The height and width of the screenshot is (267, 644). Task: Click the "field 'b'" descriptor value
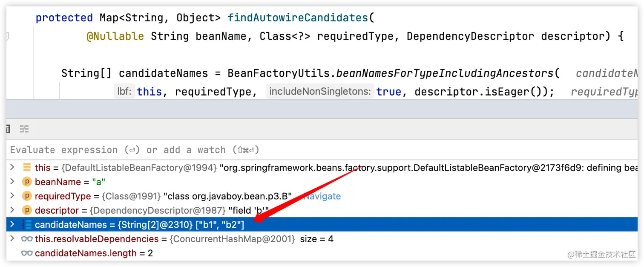point(249,210)
